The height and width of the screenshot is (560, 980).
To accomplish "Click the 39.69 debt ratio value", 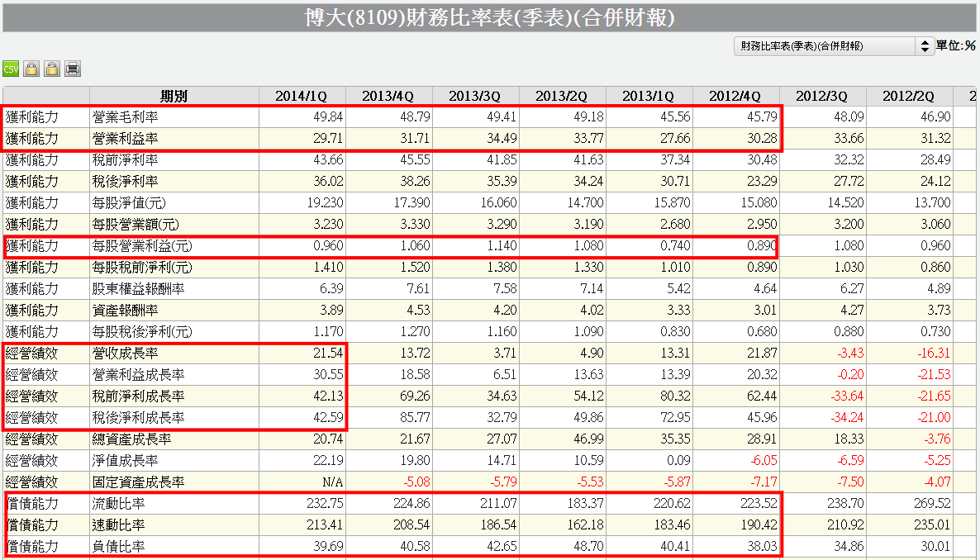I will [328, 547].
